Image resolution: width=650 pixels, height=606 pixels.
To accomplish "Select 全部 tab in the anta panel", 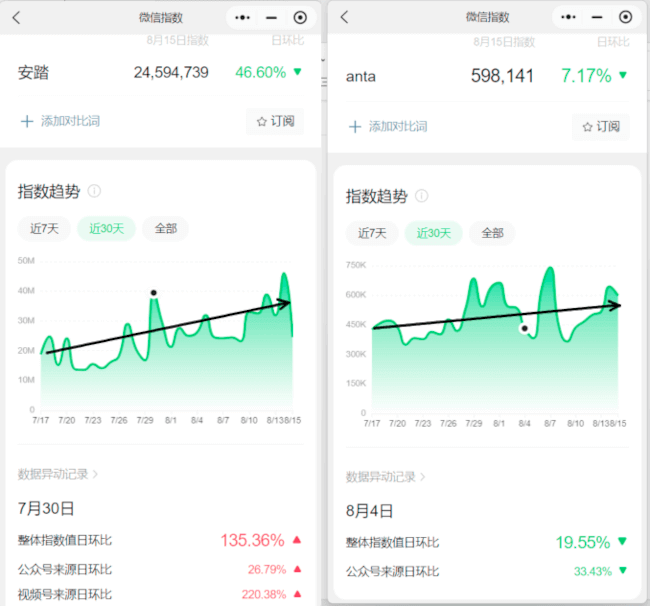I will click(x=492, y=233).
